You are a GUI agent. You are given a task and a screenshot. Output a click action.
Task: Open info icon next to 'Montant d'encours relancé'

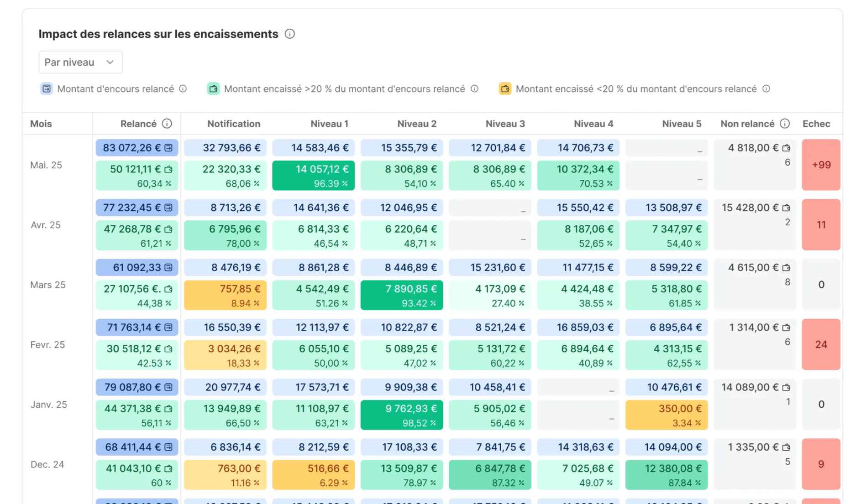pyautogui.click(x=183, y=89)
